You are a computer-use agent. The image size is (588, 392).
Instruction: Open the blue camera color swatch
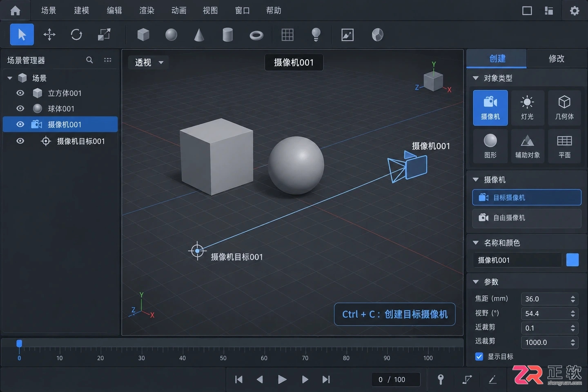(x=572, y=260)
